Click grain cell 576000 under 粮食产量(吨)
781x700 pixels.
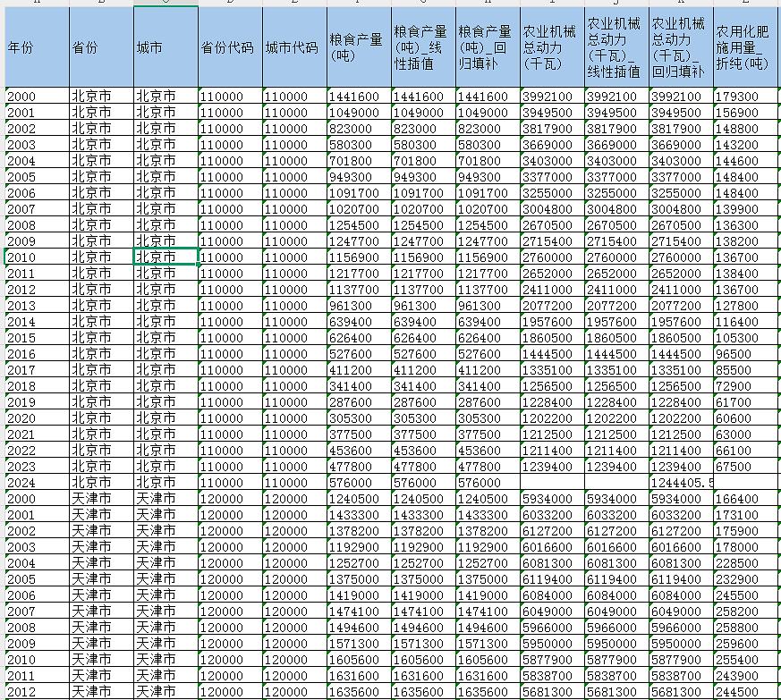tap(359, 482)
